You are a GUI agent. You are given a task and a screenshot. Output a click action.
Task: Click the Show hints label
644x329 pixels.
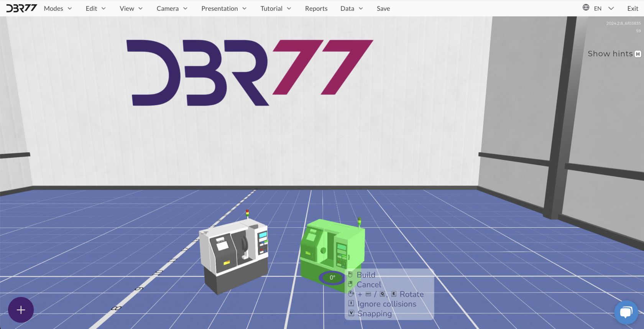(610, 54)
